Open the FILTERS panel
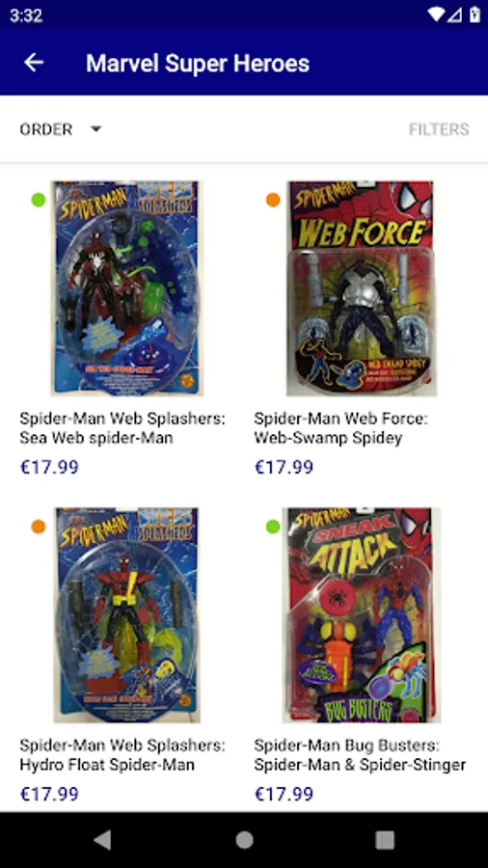This screenshot has width=488, height=868. (439, 129)
